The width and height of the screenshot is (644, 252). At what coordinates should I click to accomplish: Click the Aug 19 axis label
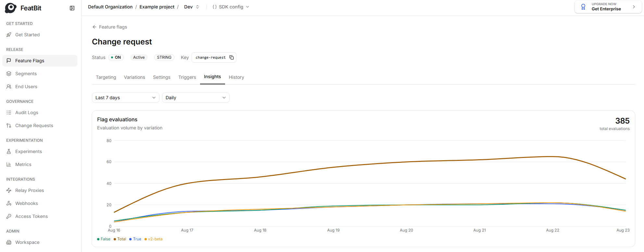coord(333,230)
